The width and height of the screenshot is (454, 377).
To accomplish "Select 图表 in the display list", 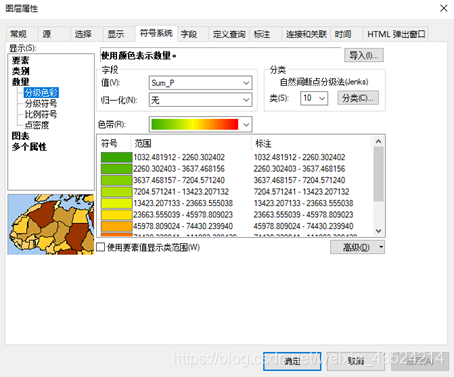I will (x=20, y=136).
